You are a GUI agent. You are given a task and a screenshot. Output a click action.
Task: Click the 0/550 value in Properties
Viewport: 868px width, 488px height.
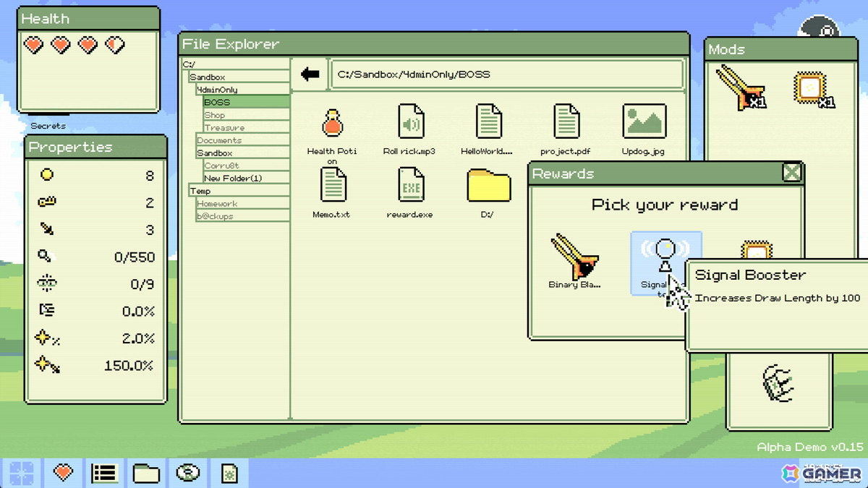tap(135, 257)
